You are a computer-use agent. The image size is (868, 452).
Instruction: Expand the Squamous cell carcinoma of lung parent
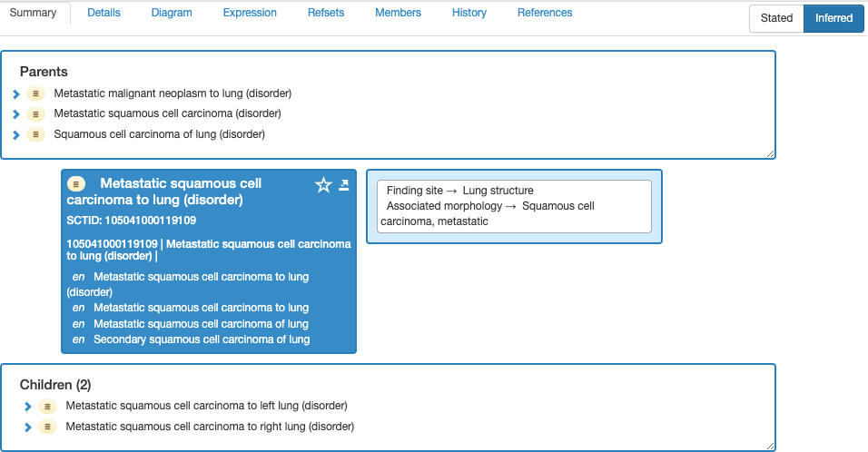coord(16,135)
